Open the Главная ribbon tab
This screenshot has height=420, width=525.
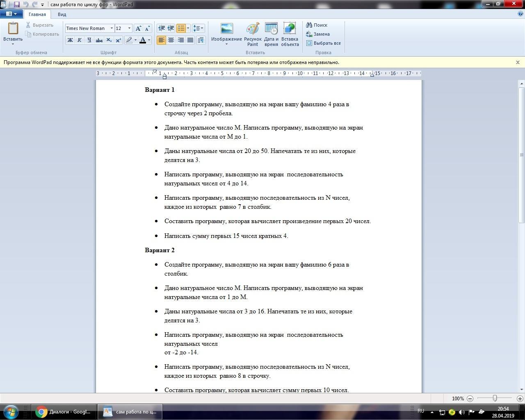point(37,14)
